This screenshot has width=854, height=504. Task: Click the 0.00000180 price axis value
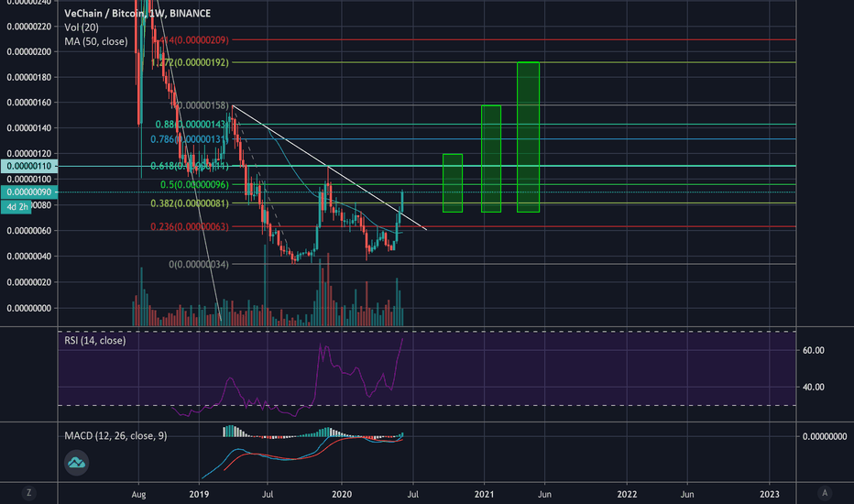(29, 77)
